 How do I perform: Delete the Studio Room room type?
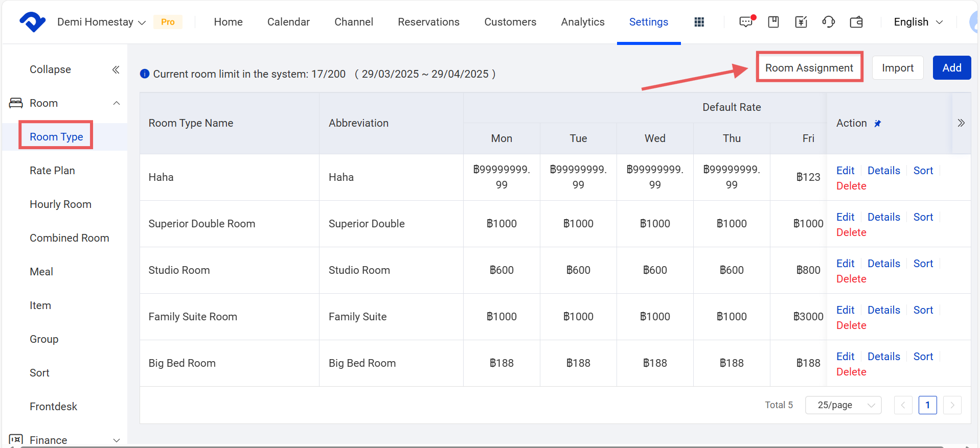(851, 279)
